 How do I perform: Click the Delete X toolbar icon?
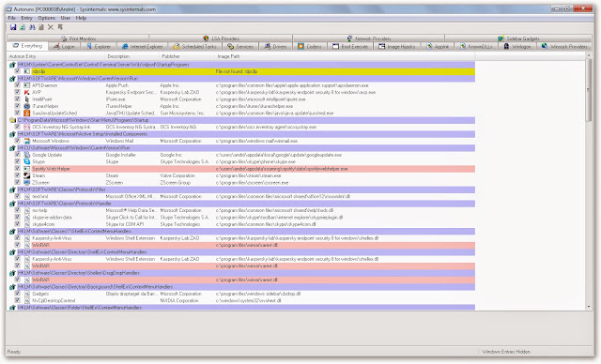(51, 27)
